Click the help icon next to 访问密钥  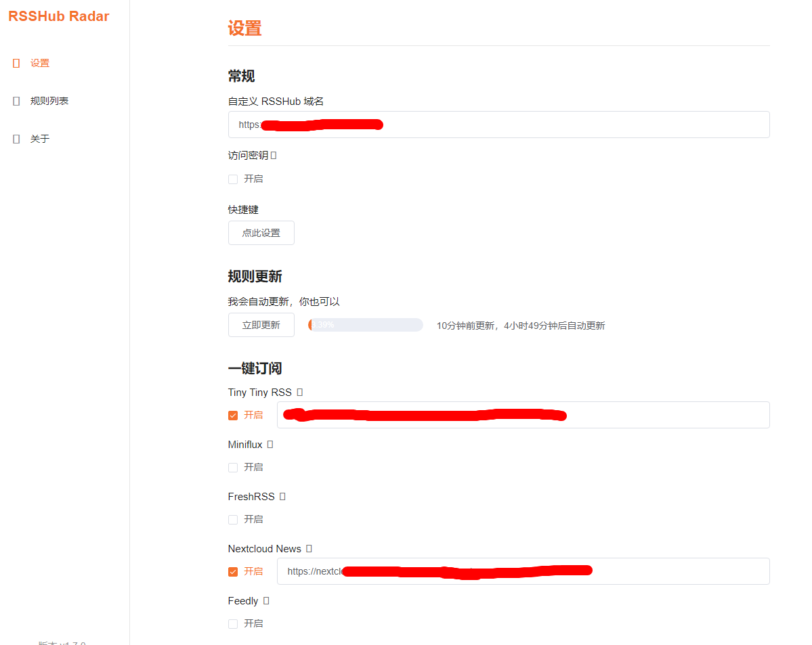274,155
